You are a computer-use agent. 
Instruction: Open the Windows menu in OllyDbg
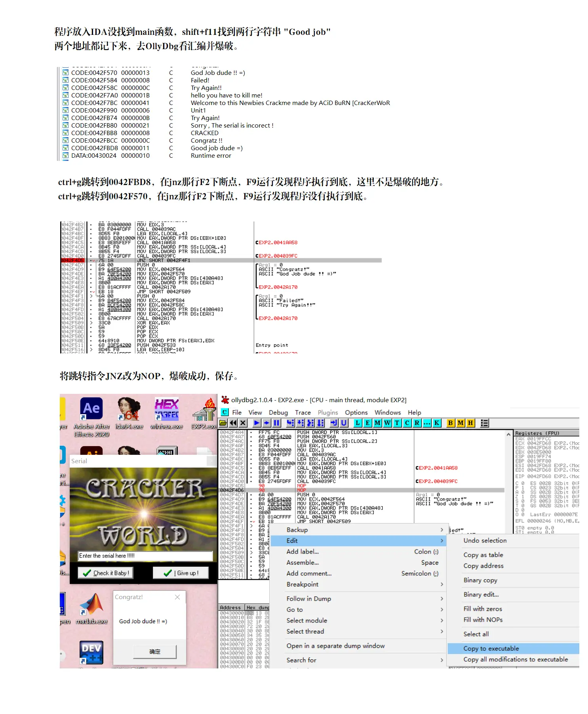click(388, 412)
